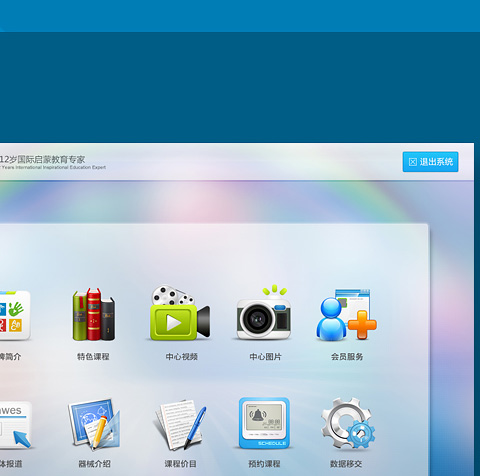Click the 预约课程 text label
This screenshot has width=480, height=476.
click(x=264, y=464)
